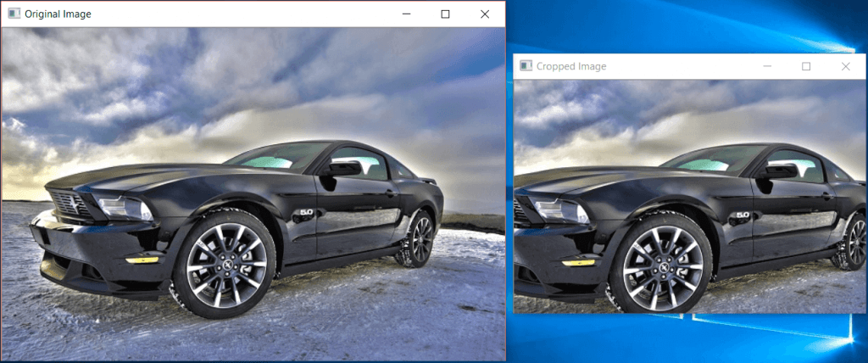Click the Cropped Image window app icon
The height and width of the screenshot is (363, 868).
pyautogui.click(x=526, y=66)
